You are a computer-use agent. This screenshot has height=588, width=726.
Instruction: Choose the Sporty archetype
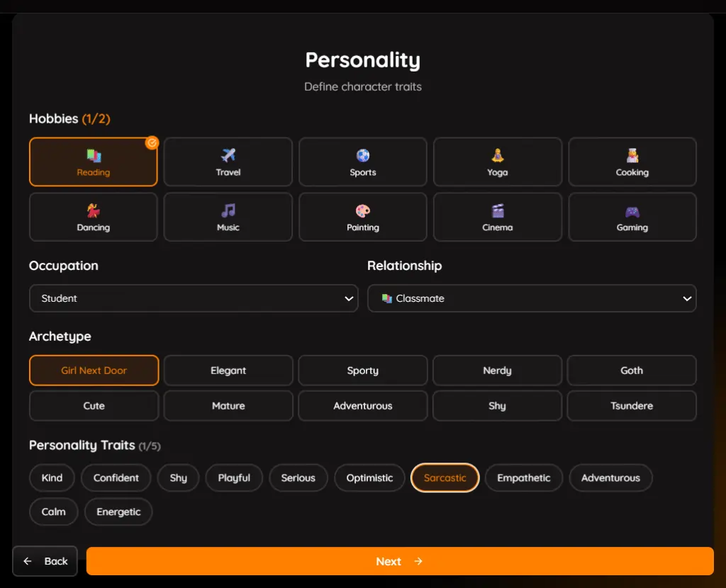363,370
